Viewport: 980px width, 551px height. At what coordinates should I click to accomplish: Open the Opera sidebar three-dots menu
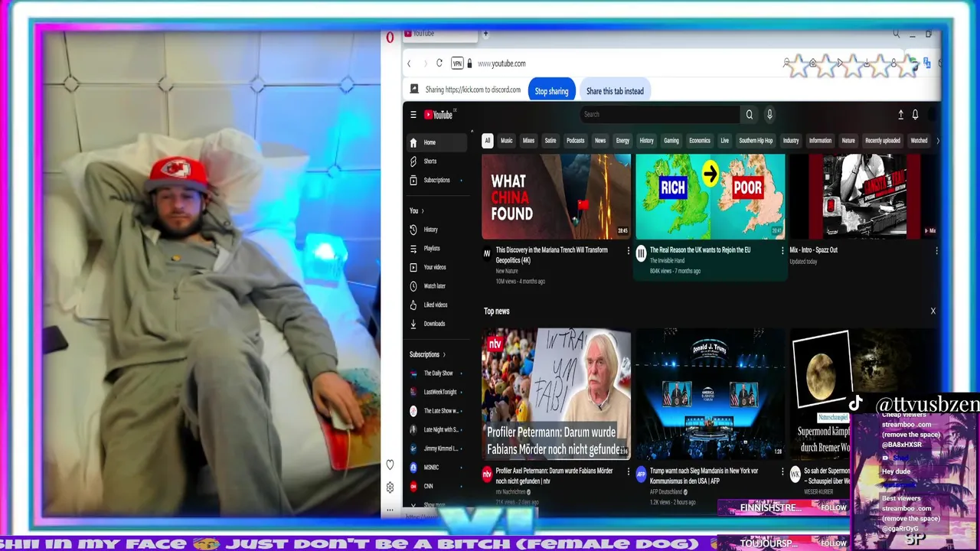tap(390, 510)
